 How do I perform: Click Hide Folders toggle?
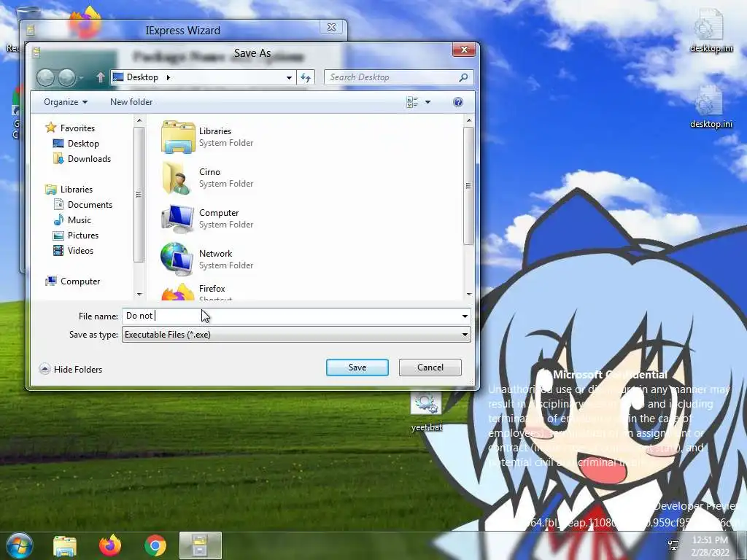[71, 369]
